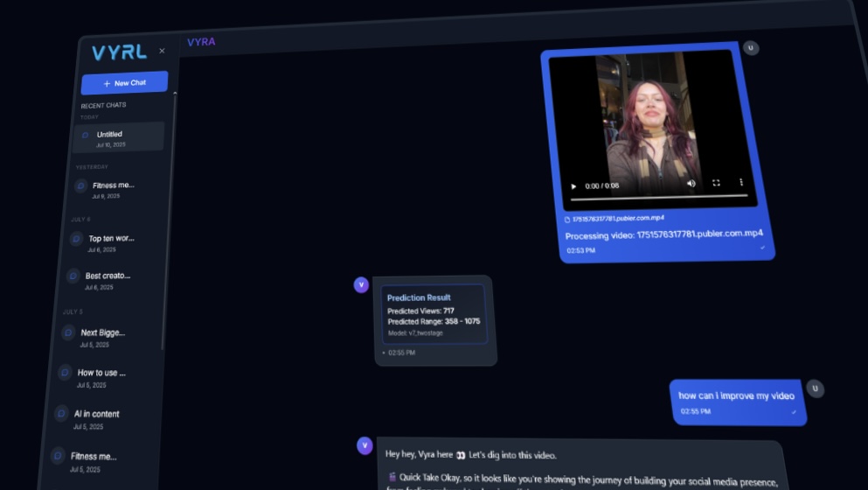This screenshot has width=868, height=490.
Task: Click the video progress bar
Action: 659,197
